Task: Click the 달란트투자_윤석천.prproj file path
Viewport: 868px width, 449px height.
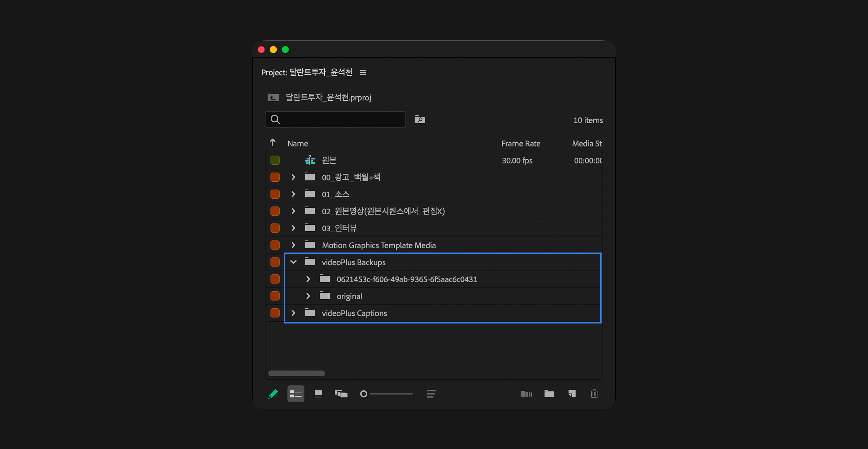Action: pyautogui.click(x=328, y=97)
